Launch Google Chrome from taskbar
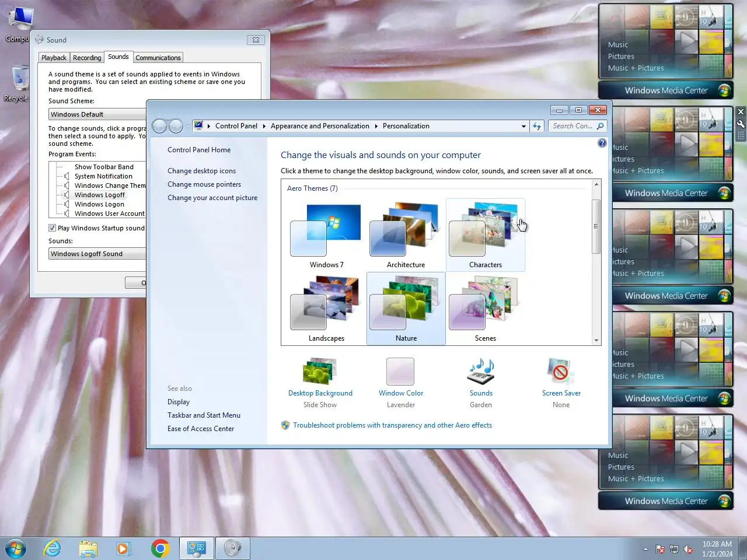The width and height of the screenshot is (747, 560). tap(160, 548)
